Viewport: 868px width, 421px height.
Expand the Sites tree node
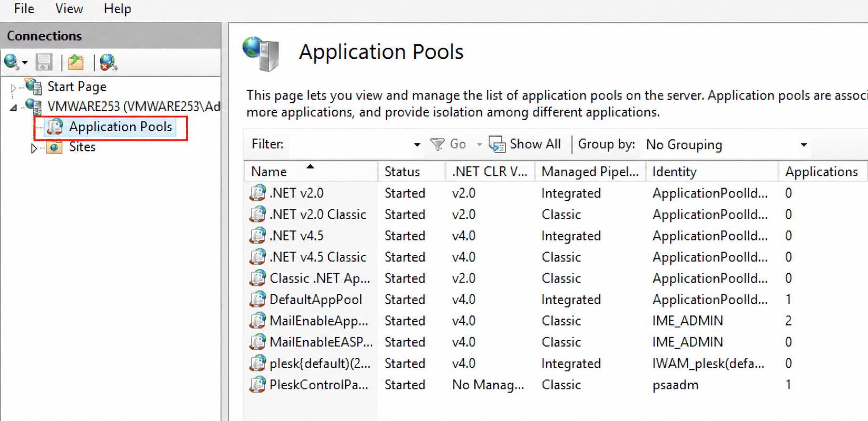point(34,148)
